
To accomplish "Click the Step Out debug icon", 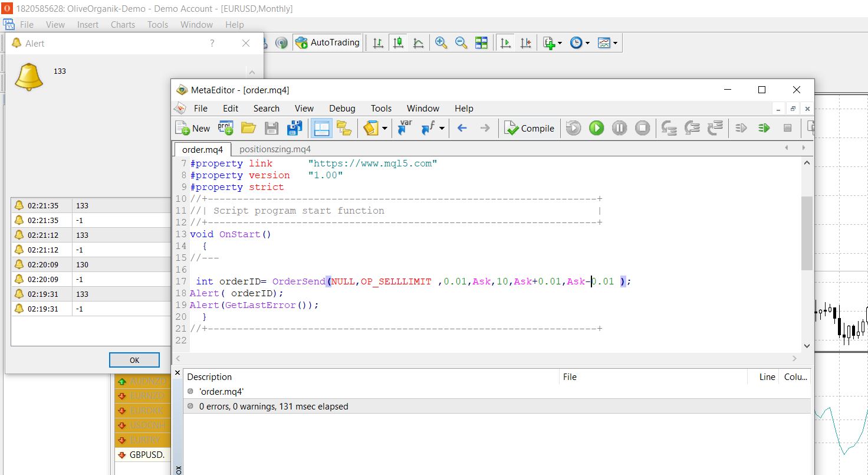I will 715,128.
